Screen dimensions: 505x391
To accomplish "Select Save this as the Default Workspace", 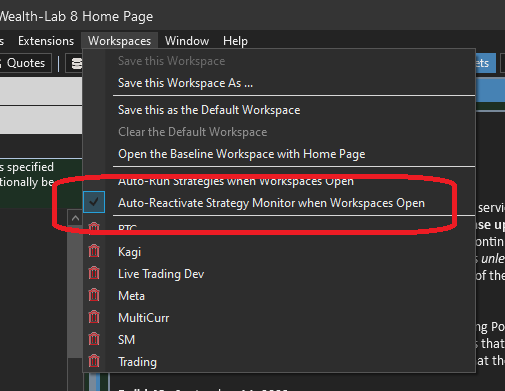I will point(209,110).
